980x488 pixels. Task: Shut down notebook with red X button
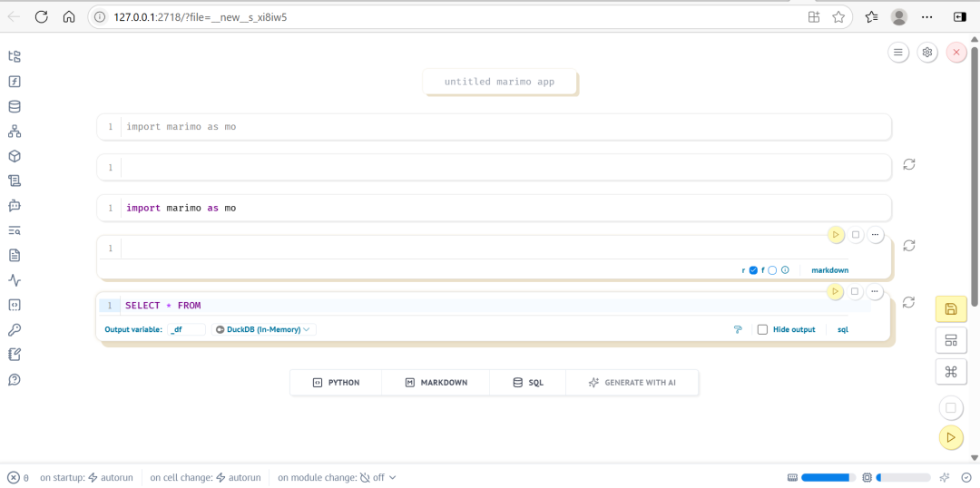tap(956, 53)
